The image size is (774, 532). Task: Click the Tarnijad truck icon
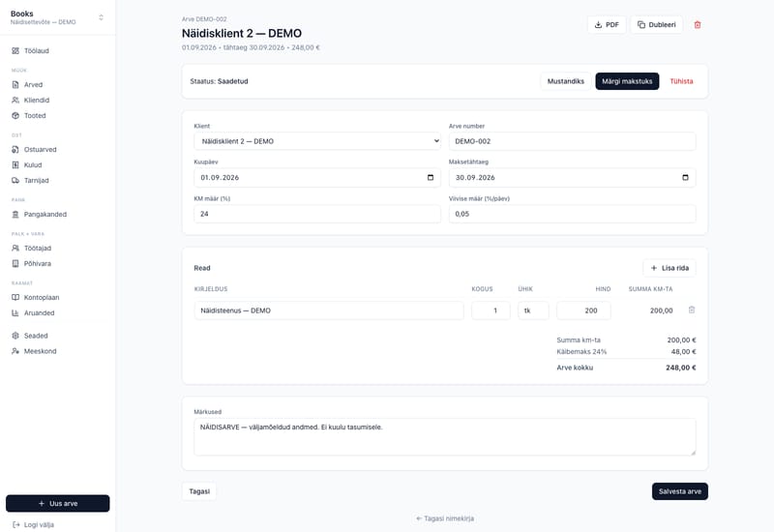point(15,180)
